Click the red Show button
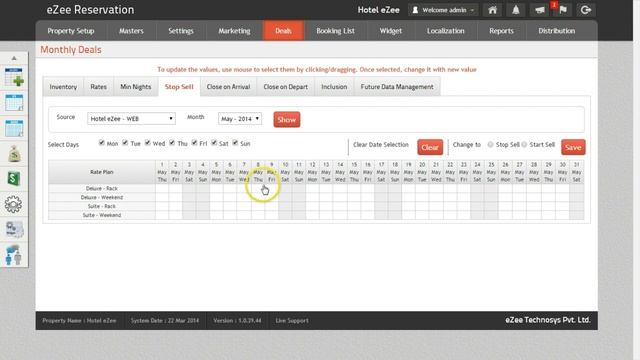Image resolution: width=640 pixels, height=360 pixels. 287,120
